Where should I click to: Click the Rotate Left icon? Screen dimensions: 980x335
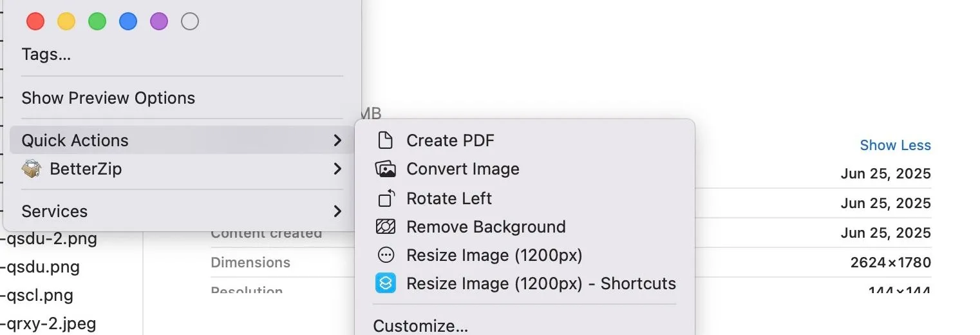coord(385,198)
